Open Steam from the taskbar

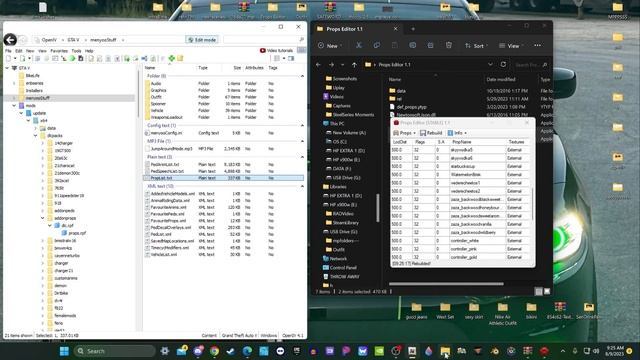point(231,351)
